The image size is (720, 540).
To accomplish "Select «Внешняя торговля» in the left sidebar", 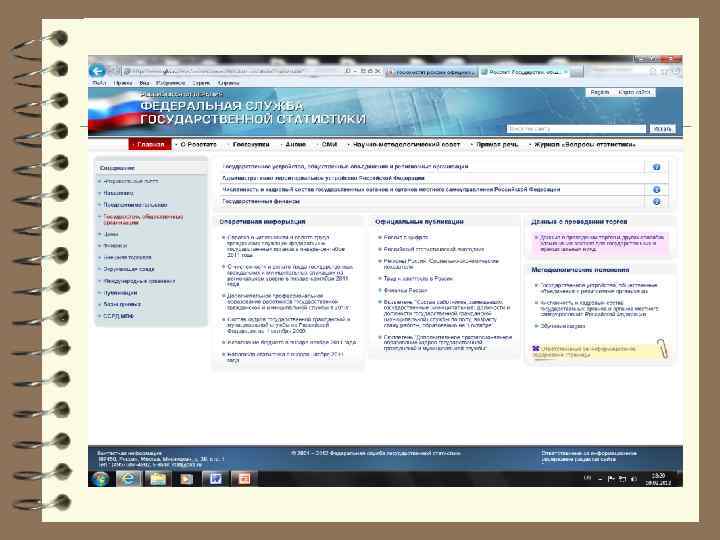I will click(x=127, y=258).
